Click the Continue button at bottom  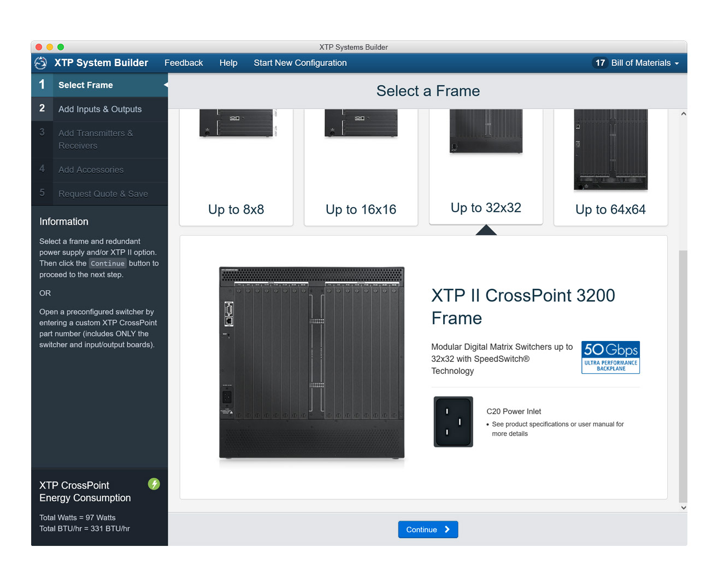[x=428, y=530]
